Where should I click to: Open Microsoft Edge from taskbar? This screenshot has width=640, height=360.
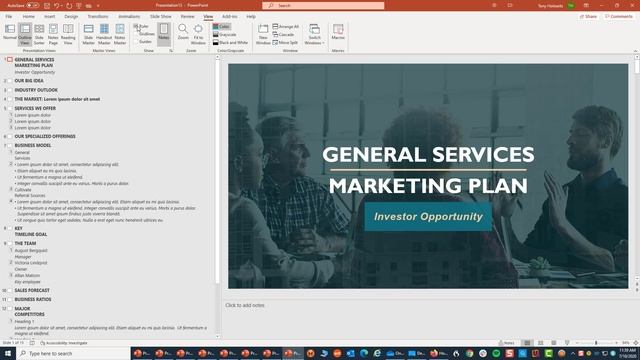364,353
